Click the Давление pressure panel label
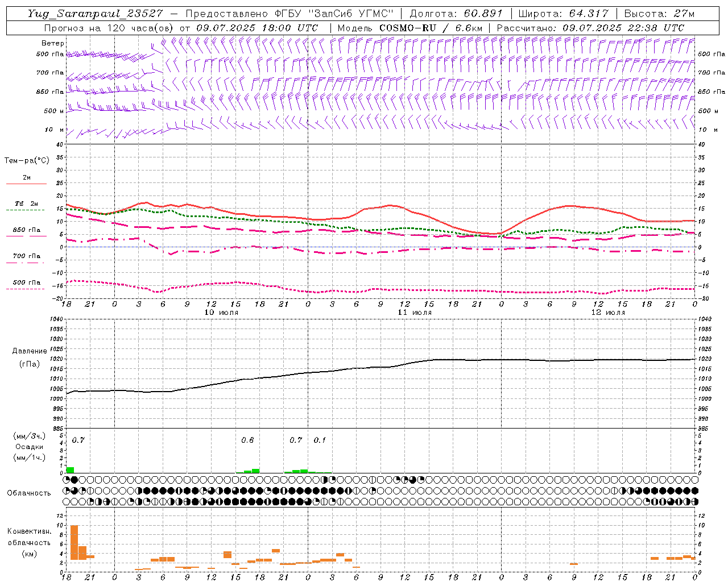The image size is (728, 582). pyautogui.click(x=30, y=351)
